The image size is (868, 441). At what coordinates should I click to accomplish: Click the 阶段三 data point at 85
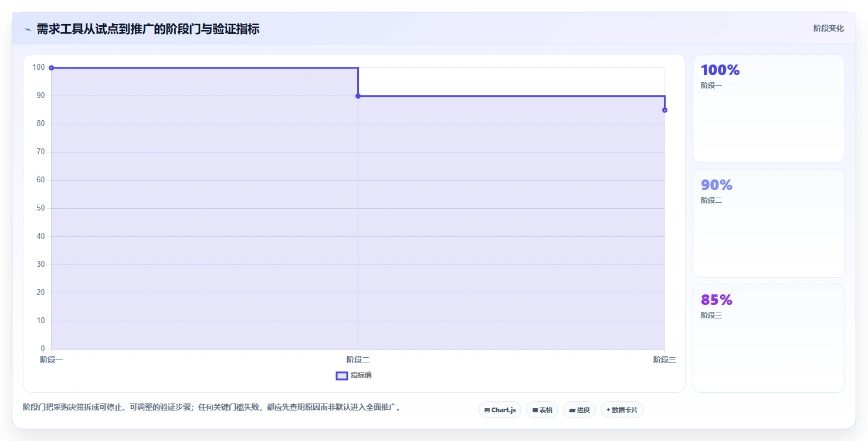point(664,110)
